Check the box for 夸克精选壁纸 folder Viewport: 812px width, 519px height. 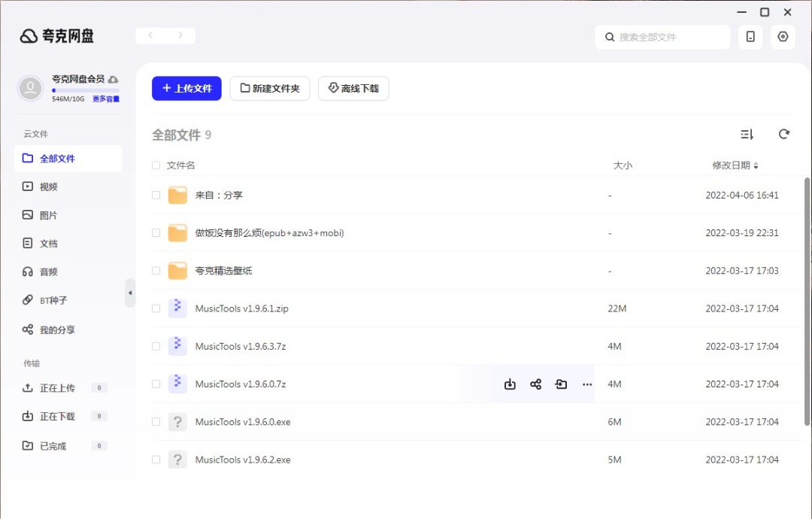(x=156, y=271)
